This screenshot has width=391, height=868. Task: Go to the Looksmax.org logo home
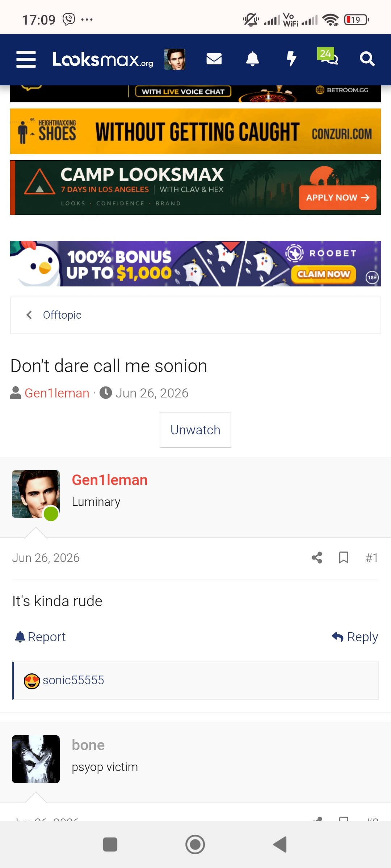coord(103,59)
